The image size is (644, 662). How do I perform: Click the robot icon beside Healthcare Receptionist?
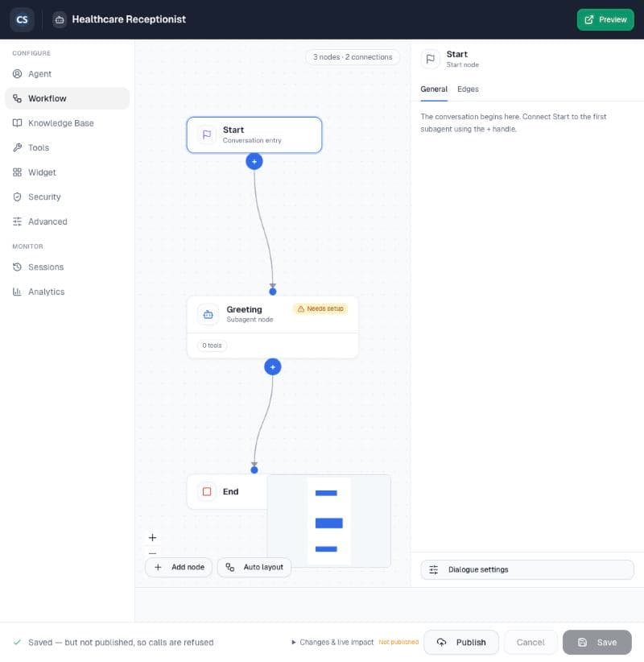coord(60,19)
